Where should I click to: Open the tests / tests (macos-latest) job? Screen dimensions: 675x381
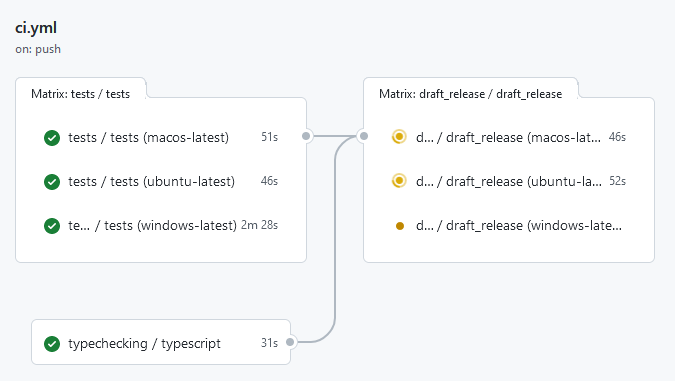149,138
